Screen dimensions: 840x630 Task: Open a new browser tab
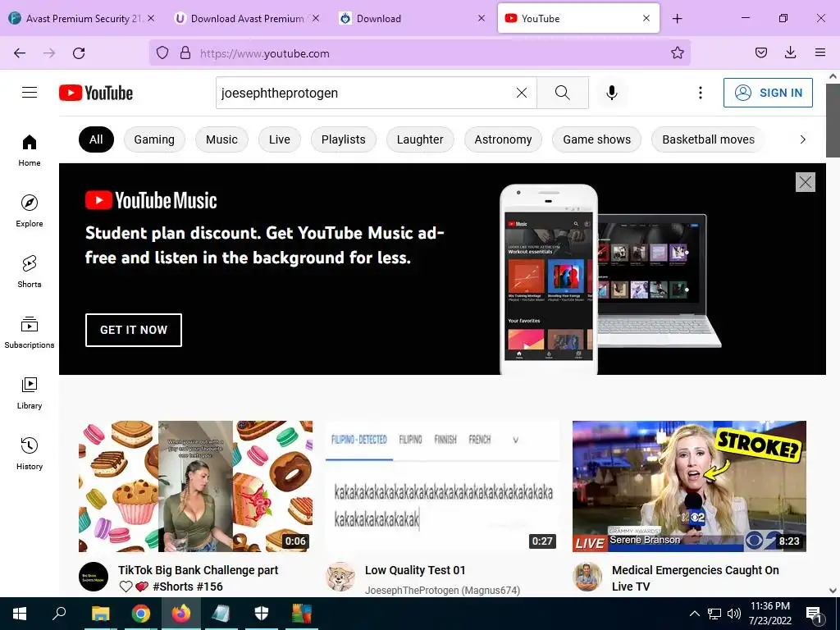(677, 19)
